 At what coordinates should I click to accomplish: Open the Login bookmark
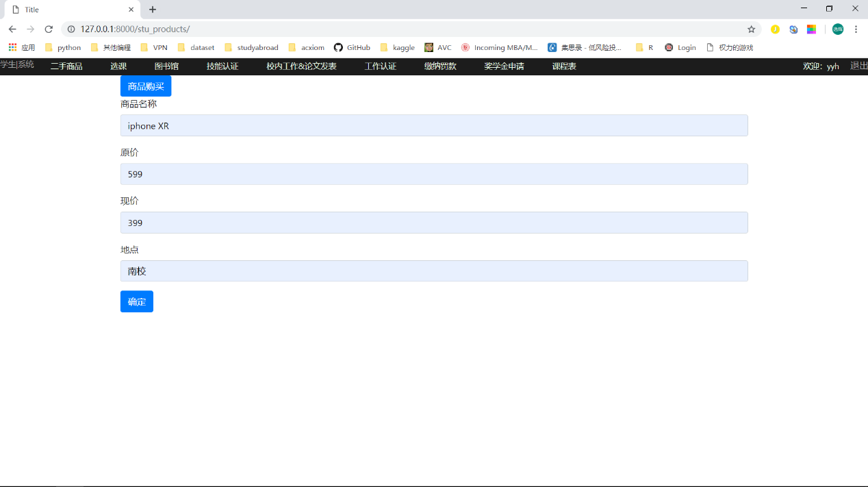click(680, 47)
